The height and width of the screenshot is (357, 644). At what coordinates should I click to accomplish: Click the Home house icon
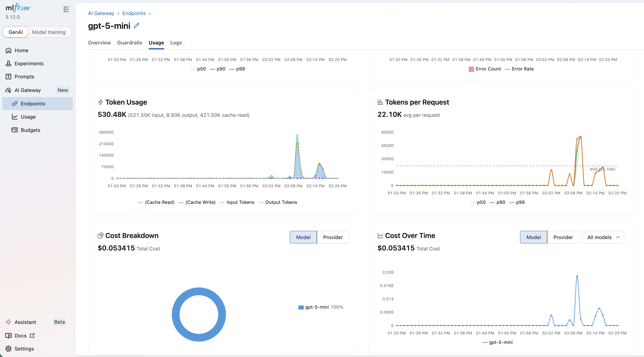(9, 50)
